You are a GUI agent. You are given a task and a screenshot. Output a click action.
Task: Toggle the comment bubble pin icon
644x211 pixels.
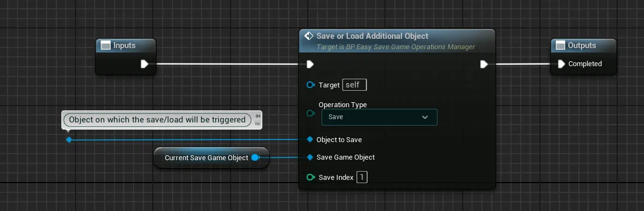[257, 116]
